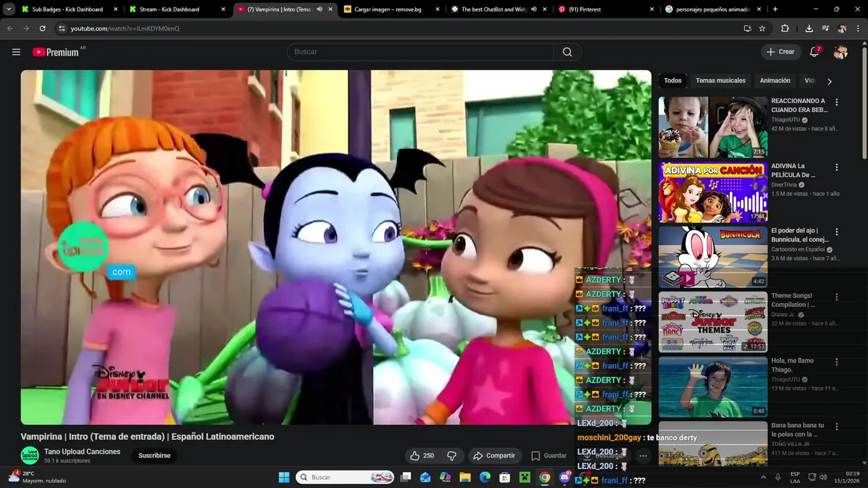Screen dimensions: 868x488
Task: Open options for REACCIONANDO video
Action: point(837,102)
